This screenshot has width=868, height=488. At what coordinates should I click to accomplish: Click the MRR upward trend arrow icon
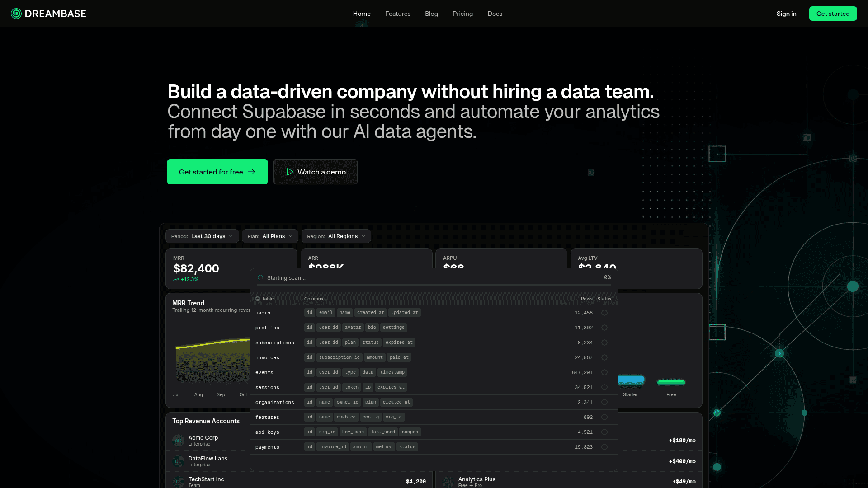176,279
